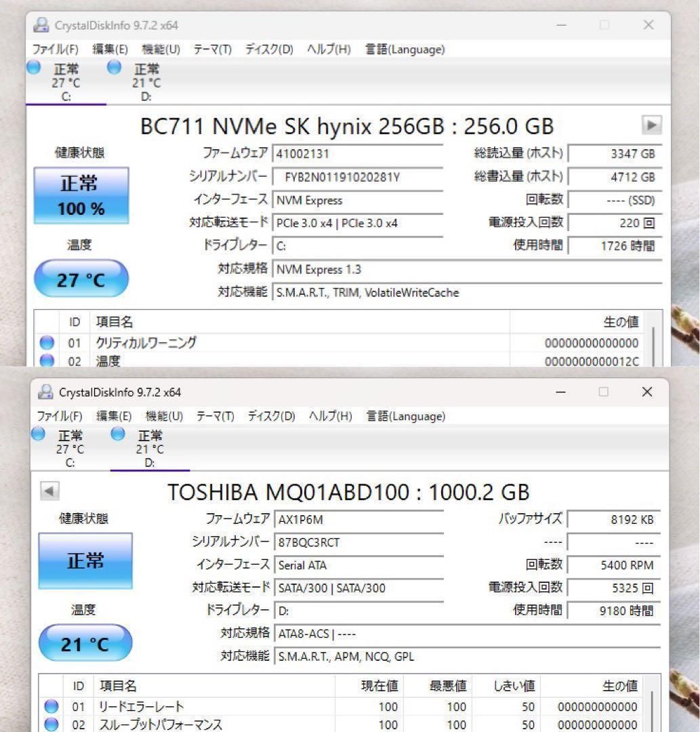Open the 言語(Language) menu
Image resolution: width=700 pixels, height=732 pixels.
coord(405,49)
